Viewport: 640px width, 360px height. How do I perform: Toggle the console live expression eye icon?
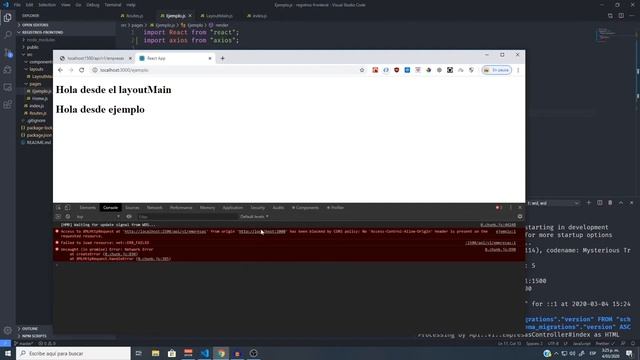coord(129,217)
